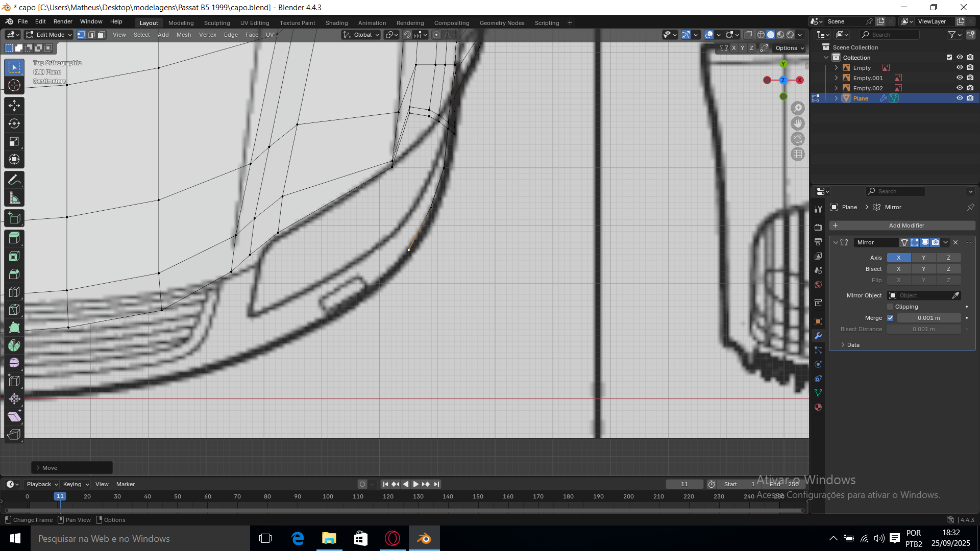Switch to the Sculpting workspace tab
This screenshot has height=551, width=980.
point(217,23)
